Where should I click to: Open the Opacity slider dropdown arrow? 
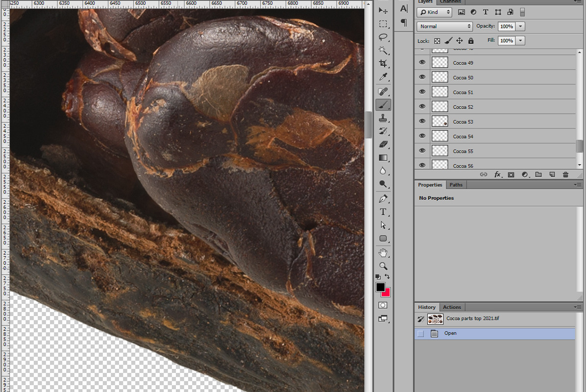(x=520, y=26)
